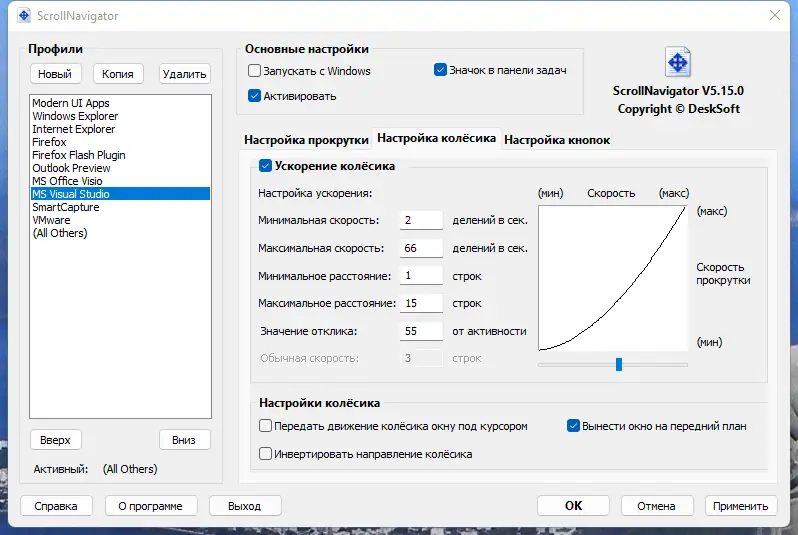Select the Windows Explorer profile

coord(120,116)
